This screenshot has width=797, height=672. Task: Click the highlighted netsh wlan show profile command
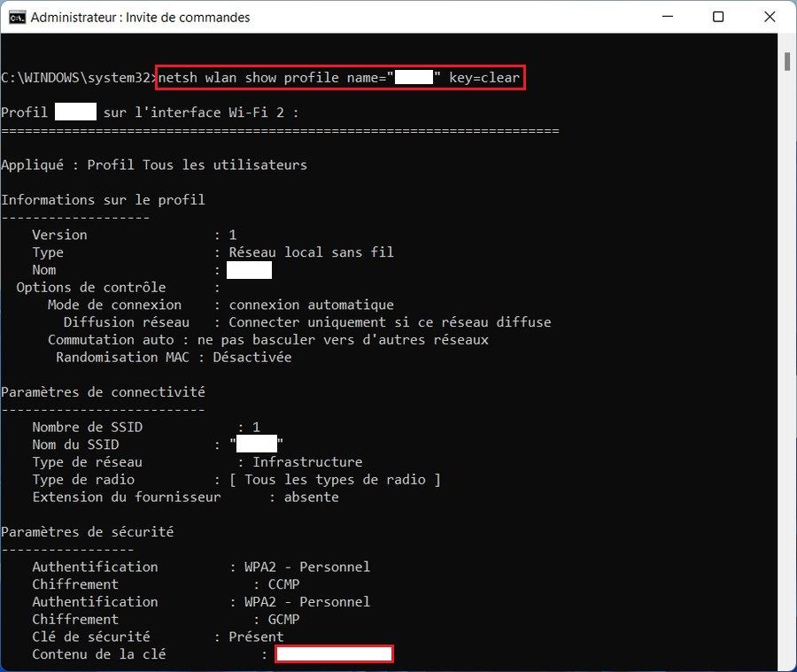[341, 78]
